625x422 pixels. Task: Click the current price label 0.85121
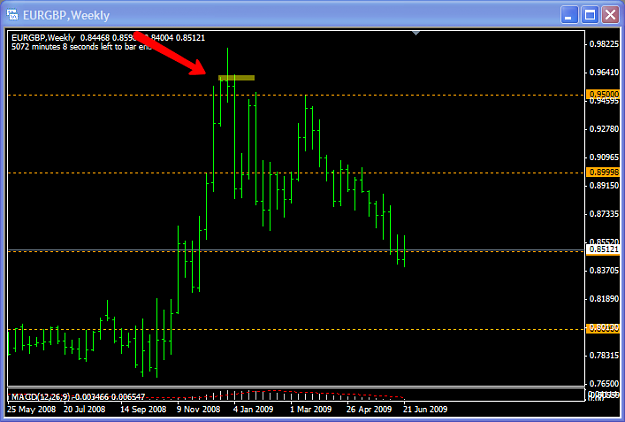(x=602, y=249)
